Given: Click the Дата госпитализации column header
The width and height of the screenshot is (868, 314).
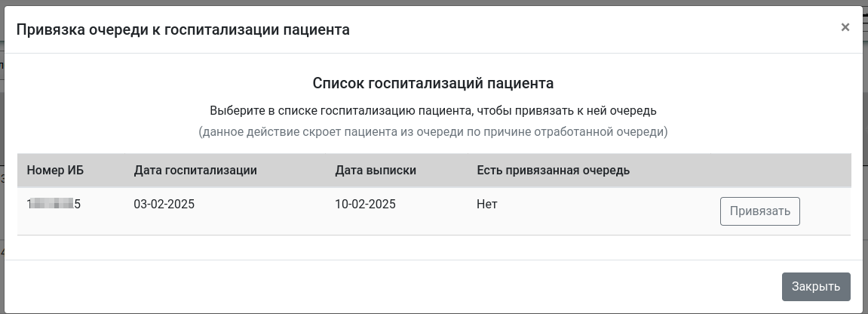Looking at the screenshot, I should (x=195, y=171).
